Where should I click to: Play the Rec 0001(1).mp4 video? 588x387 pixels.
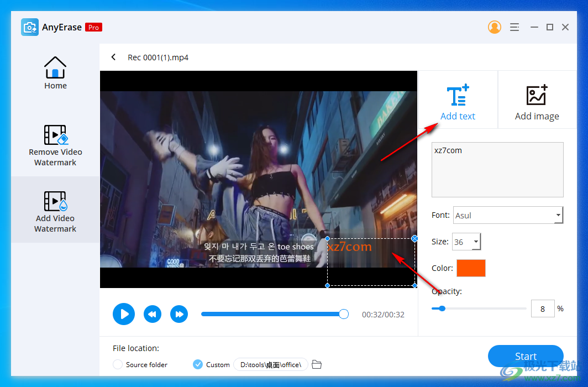tap(124, 314)
